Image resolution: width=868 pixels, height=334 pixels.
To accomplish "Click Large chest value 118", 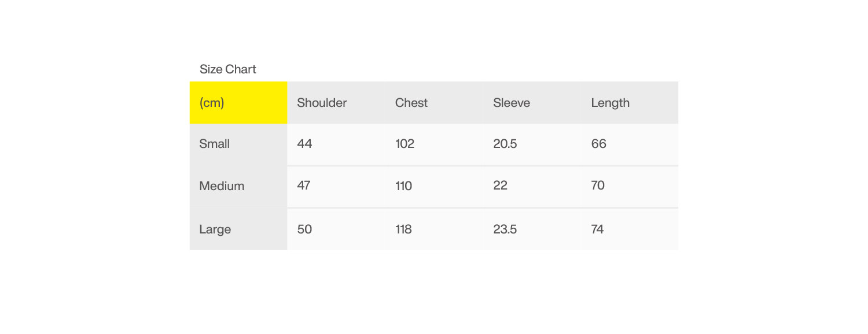I will [x=404, y=229].
